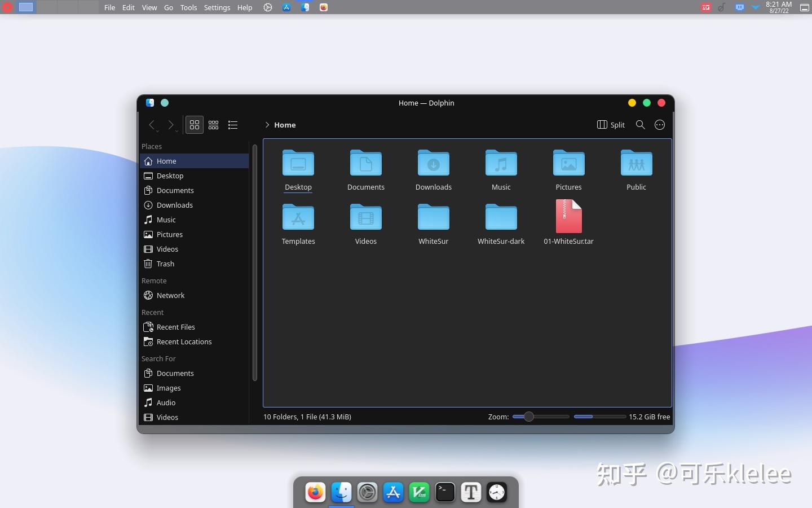Enable Split view in Dolphin
Image resolution: width=812 pixels, height=508 pixels.
click(x=611, y=125)
